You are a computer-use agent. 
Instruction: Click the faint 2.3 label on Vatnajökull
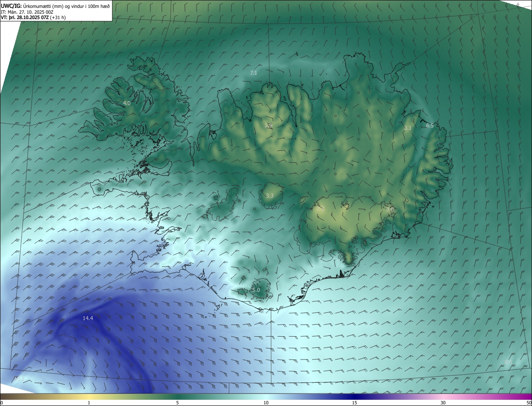tap(320, 209)
